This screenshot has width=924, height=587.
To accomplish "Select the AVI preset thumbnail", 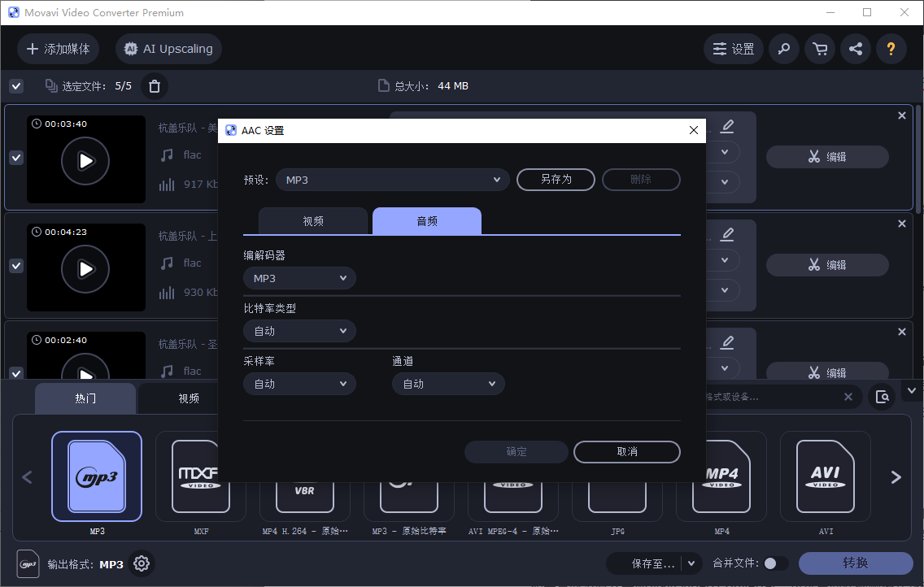I will point(826,476).
